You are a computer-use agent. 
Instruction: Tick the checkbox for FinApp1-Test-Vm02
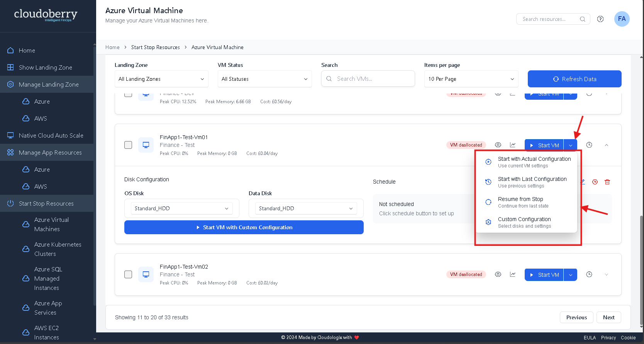tap(128, 274)
